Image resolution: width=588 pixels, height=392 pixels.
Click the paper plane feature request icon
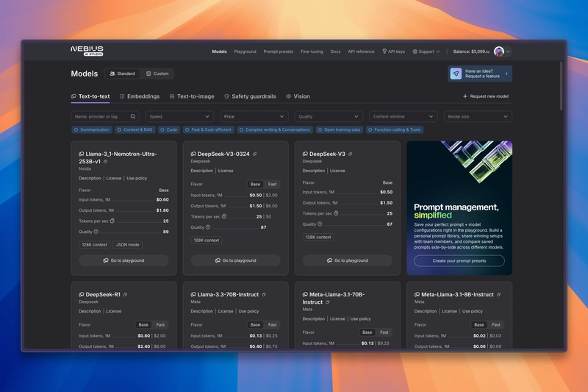456,74
